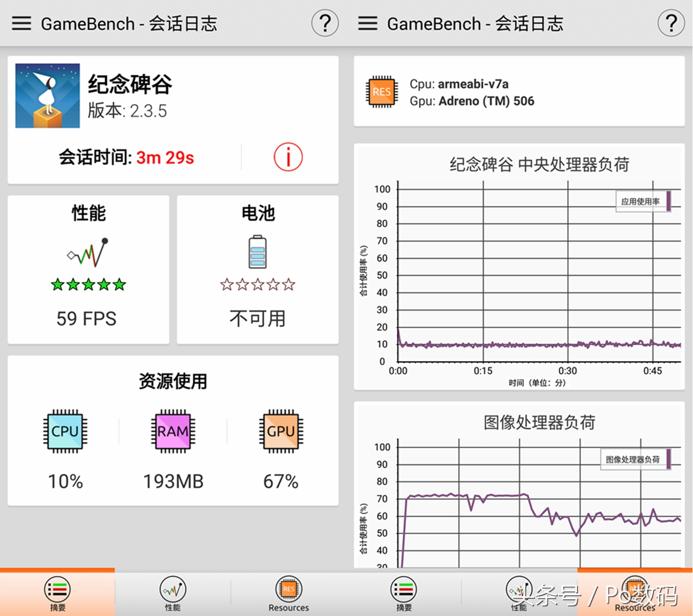Tap the 资源使用 section heading

pyautogui.click(x=173, y=381)
